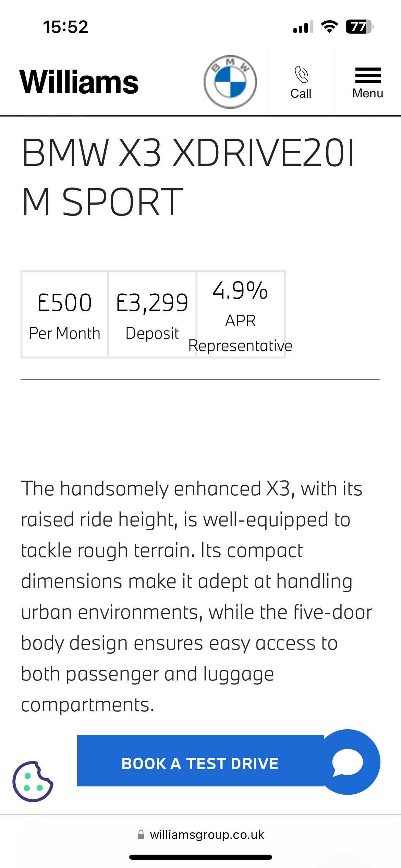Tap the BMW X3 xDrive20i heading

pos(188,177)
